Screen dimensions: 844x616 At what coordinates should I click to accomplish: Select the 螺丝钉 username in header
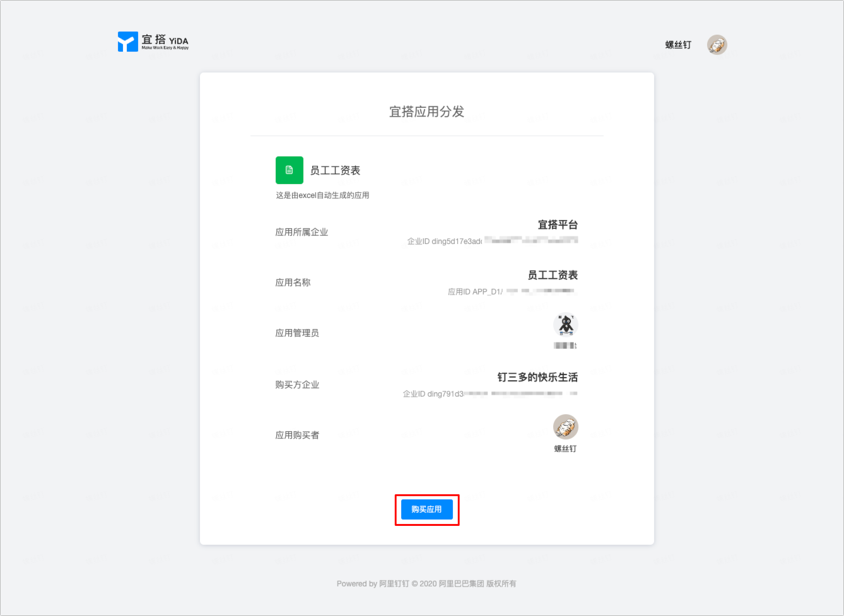click(x=678, y=45)
